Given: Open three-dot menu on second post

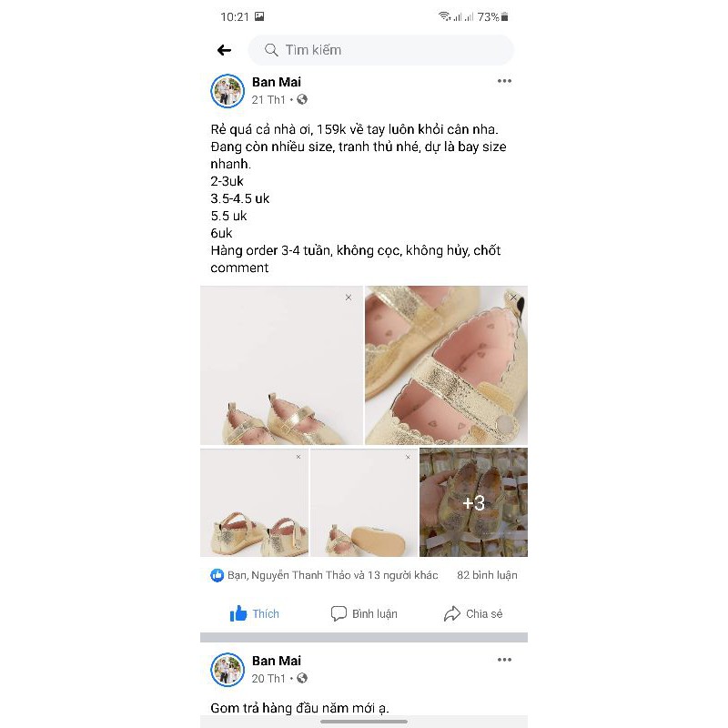Looking at the screenshot, I should pos(504,660).
